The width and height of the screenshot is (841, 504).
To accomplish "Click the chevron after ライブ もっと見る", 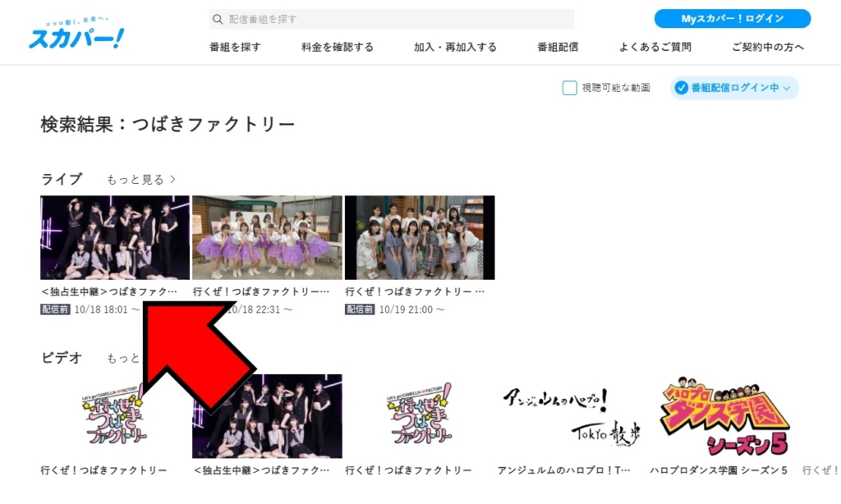I will click(172, 180).
